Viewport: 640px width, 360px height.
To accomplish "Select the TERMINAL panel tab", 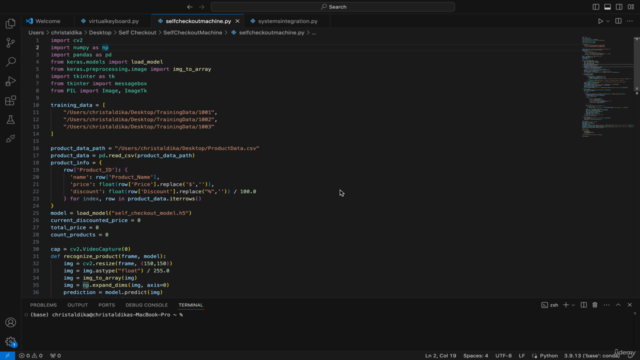I will pos(191,305).
